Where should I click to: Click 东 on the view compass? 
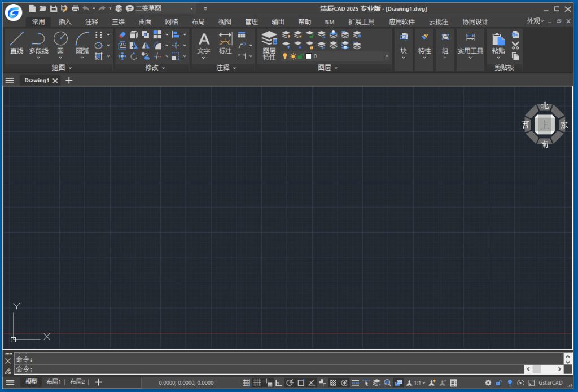pyautogui.click(x=564, y=125)
